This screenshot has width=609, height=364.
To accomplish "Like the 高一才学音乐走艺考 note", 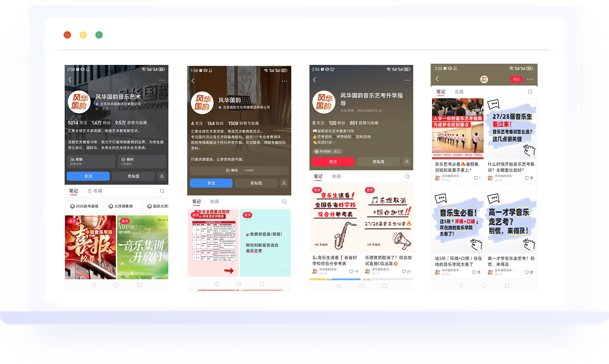I will click(527, 272).
